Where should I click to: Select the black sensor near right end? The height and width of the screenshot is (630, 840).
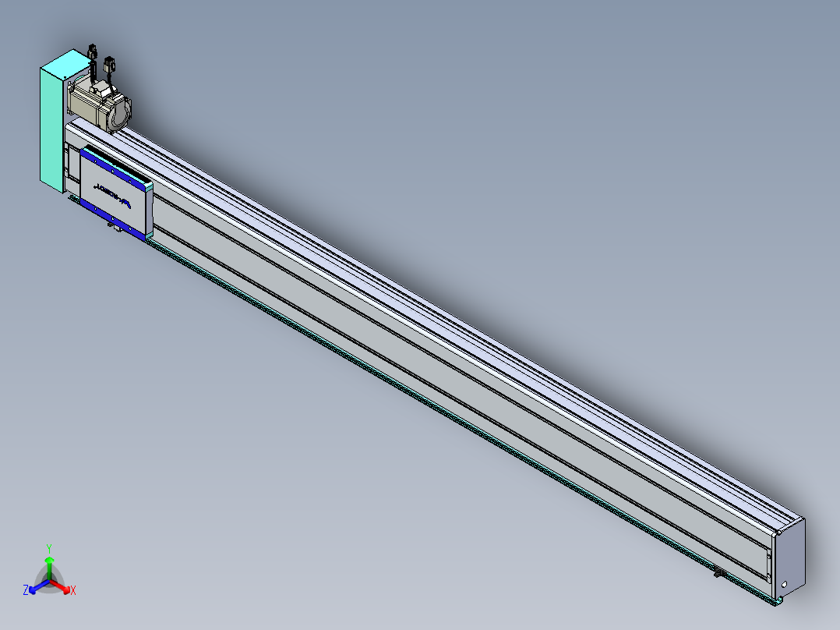coord(720,572)
